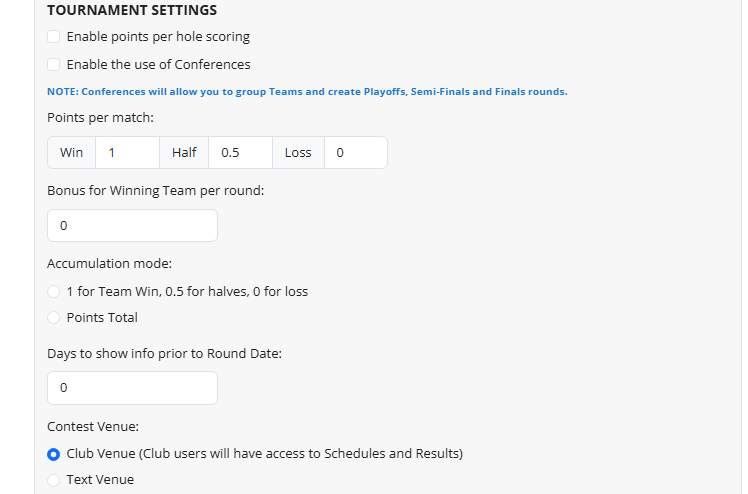The height and width of the screenshot is (494, 748).
Task: Click the blue Conferences NOTE text
Action: tap(307, 92)
